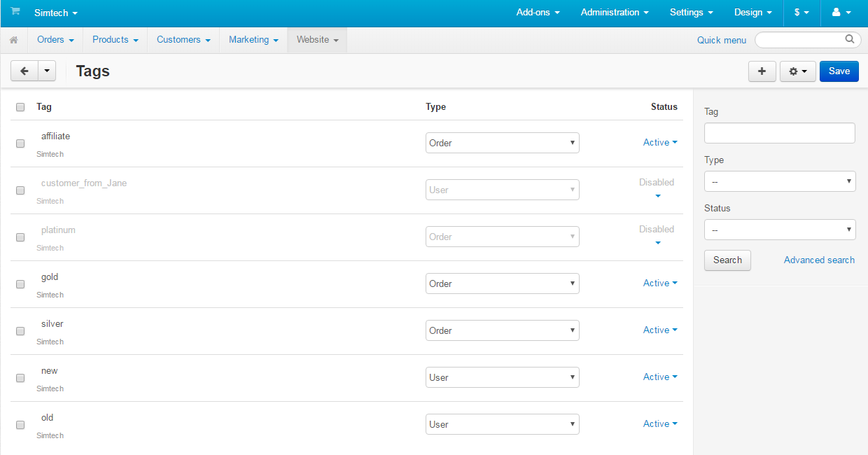
Task: Change Disabled status of platinum tag
Action: tap(657, 235)
